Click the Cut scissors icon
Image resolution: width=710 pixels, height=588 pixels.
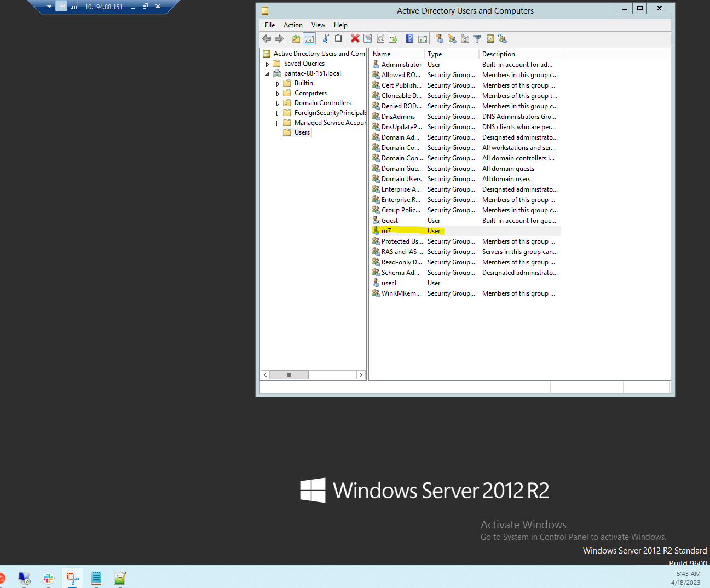[x=326, y=38]
